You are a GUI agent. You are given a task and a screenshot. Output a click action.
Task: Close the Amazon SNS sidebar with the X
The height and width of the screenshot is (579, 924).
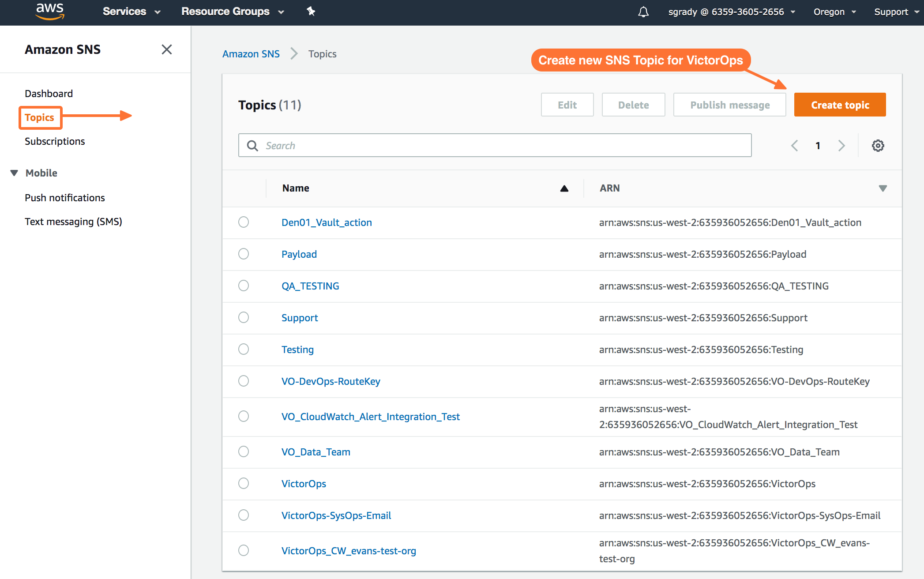[x=167, y=49]
